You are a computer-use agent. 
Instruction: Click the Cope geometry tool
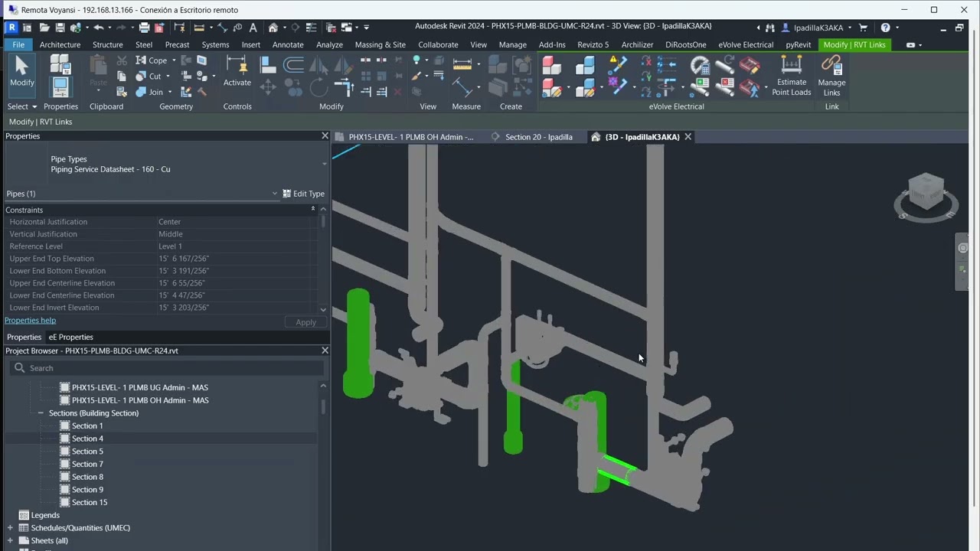point(152,60)
